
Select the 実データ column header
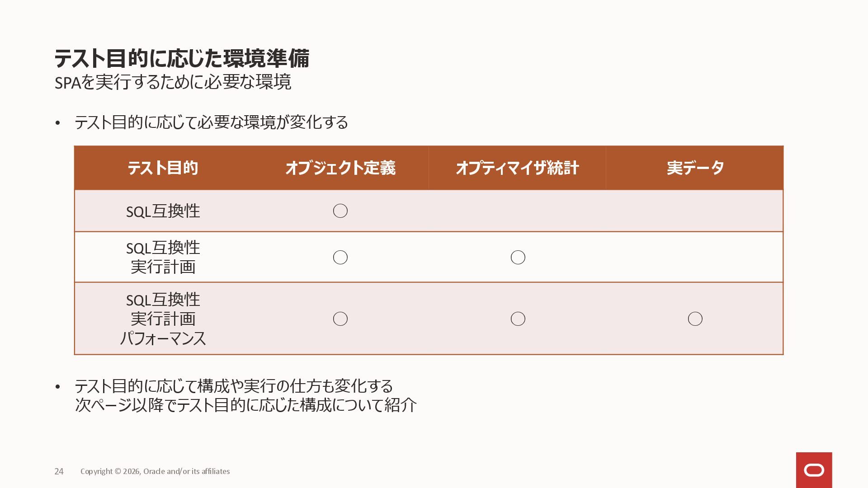point(695,168)
